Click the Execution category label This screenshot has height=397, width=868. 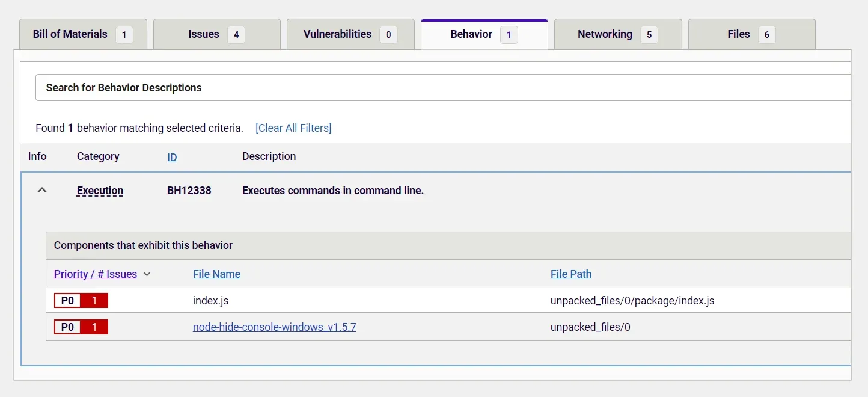(100, 191)
